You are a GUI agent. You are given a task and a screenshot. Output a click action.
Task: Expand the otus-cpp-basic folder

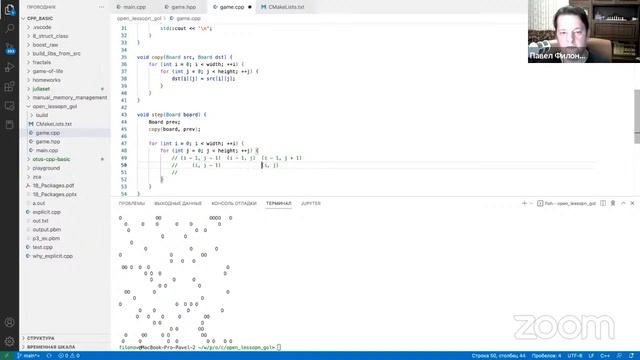point(51,159)
